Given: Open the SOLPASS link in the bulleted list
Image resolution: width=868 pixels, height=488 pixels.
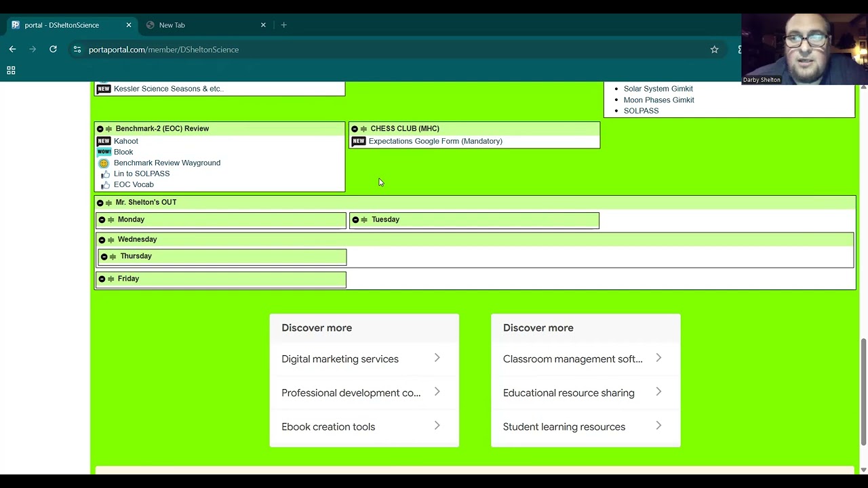Looking at the screenshot, I should 641,110.
